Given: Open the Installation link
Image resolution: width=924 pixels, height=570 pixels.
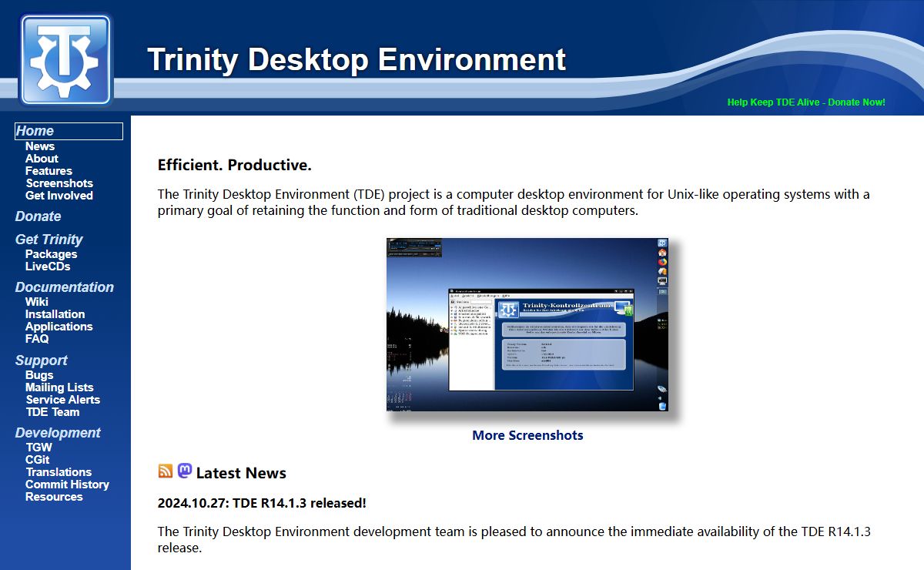Looking at the screenshot, I should pyautogui.click(x=55, y=314).
